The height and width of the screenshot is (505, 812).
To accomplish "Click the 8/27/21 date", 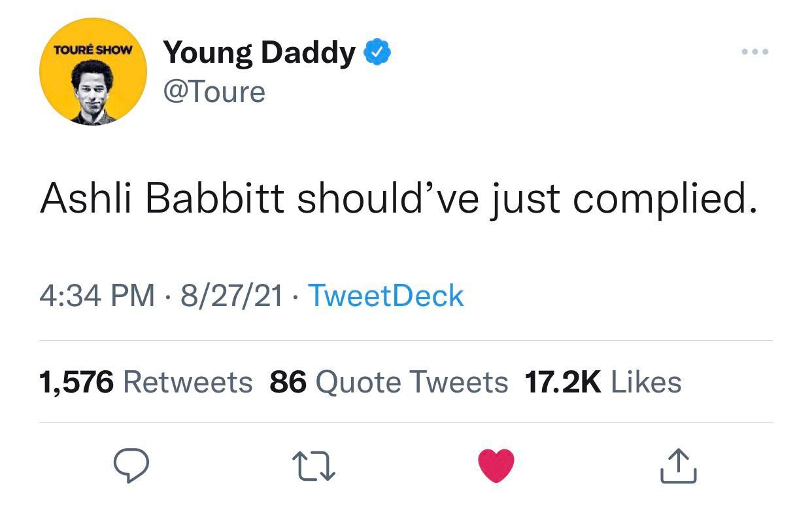I will coord(232,296).
